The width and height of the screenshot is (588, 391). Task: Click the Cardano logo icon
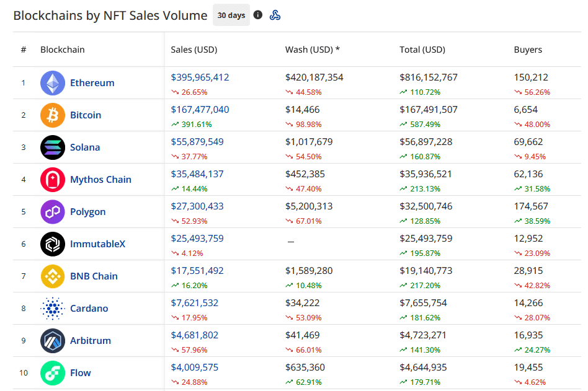coord(53,308)
